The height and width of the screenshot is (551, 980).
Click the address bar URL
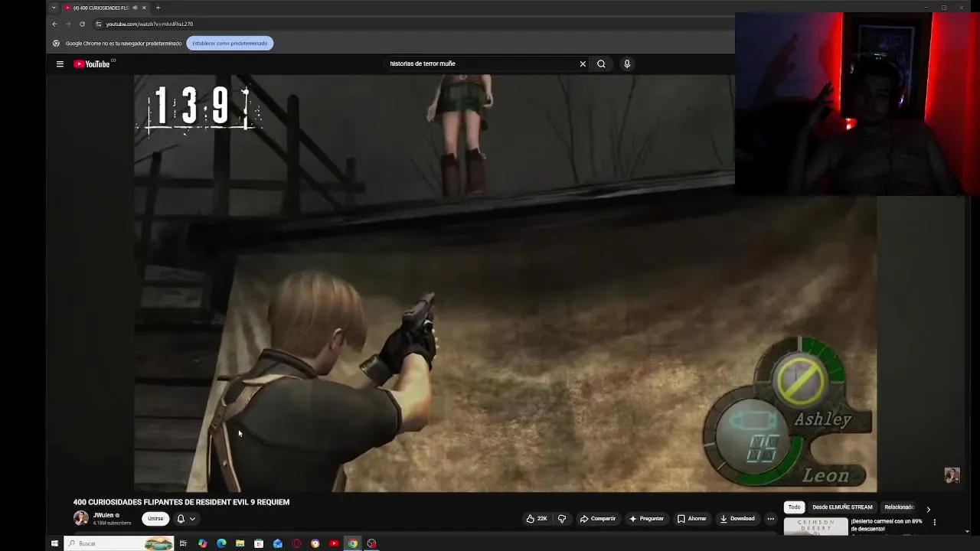pos(149,24)
